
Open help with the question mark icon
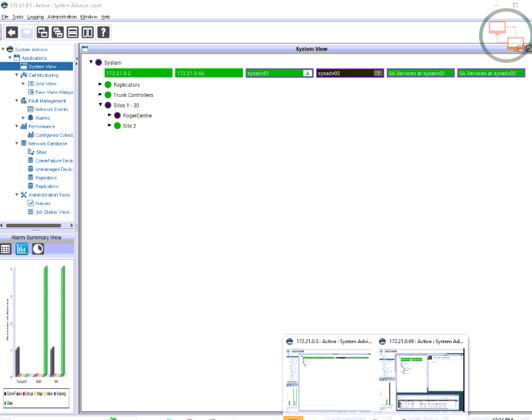[103, 32]
